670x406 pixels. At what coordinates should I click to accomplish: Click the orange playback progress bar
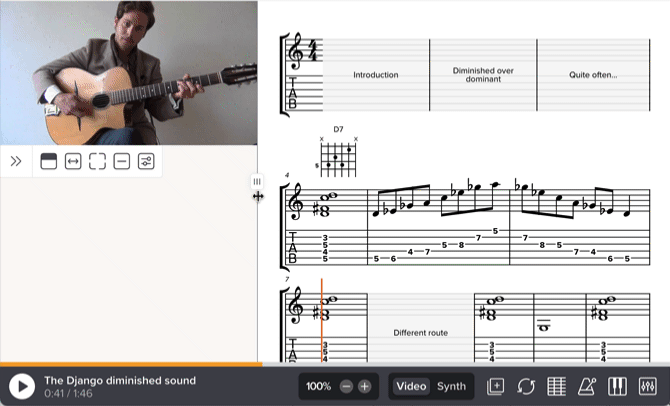pos(131,365)
